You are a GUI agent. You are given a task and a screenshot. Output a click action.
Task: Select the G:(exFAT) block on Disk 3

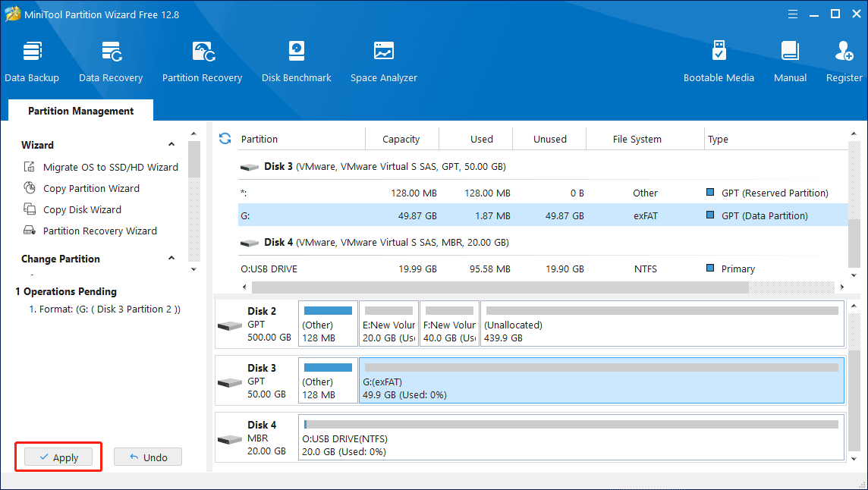(602, 381)
